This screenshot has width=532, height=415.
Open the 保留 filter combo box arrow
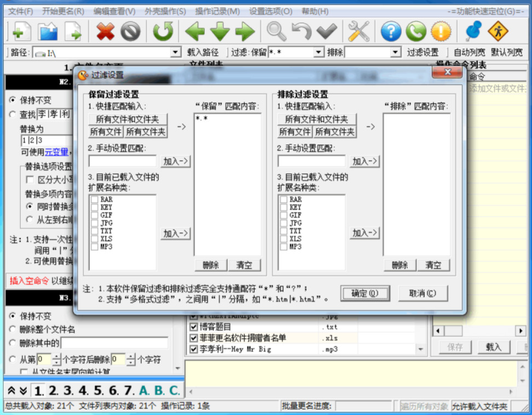pyautogui.click(x=318, y=52)
